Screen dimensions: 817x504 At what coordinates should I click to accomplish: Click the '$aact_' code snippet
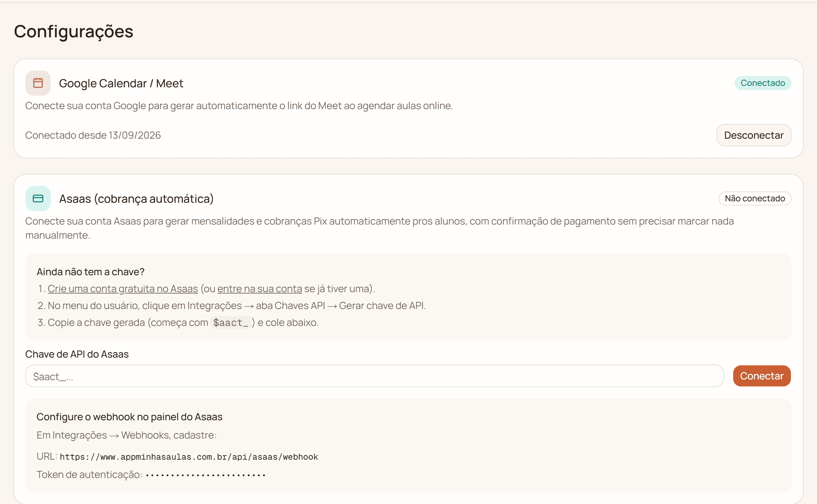pos(231,322)
